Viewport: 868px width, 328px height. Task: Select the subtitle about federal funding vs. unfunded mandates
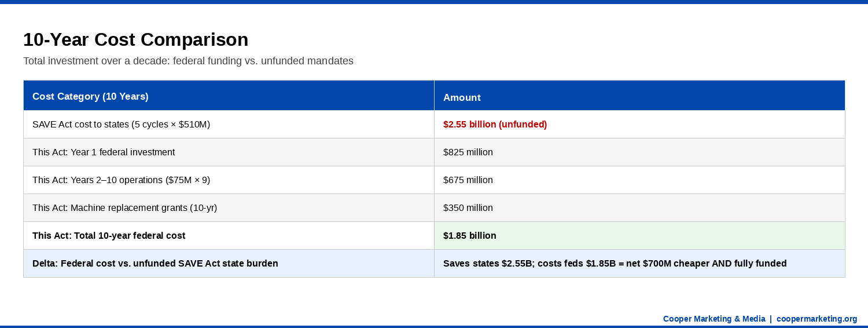[x=188, y=61]
